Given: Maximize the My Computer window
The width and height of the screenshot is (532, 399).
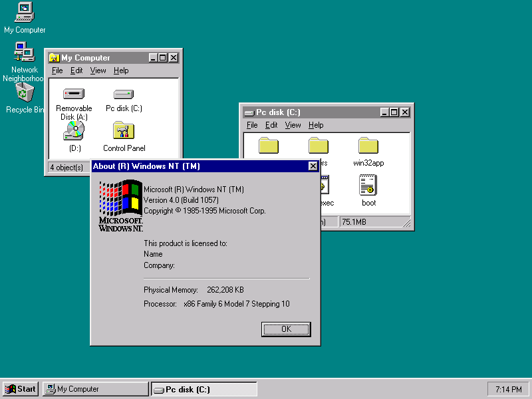Looking at the screenshot, I should [x=162, y=58].
